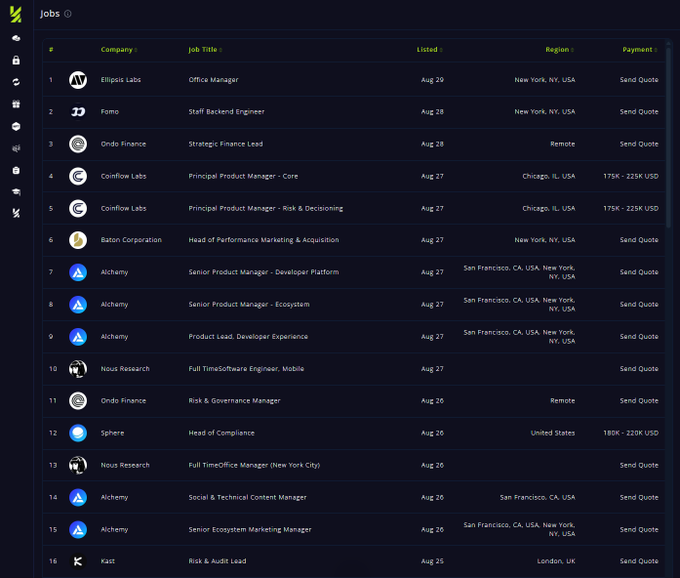Sort the table by Company column
The image size is (680, 578).
(119, 49)
